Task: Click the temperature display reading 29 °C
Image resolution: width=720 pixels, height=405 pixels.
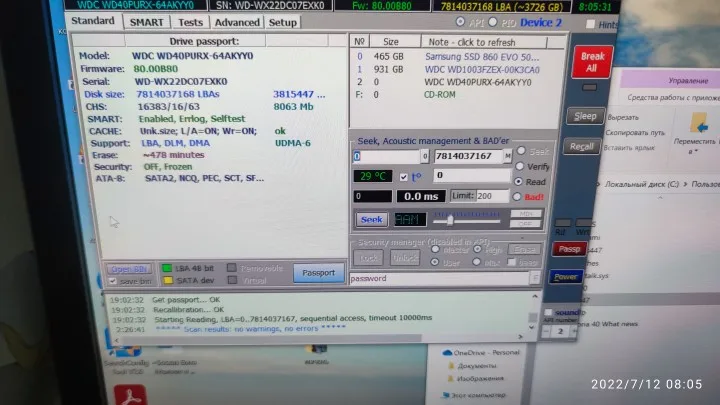Action: click(x=373, y=176)
